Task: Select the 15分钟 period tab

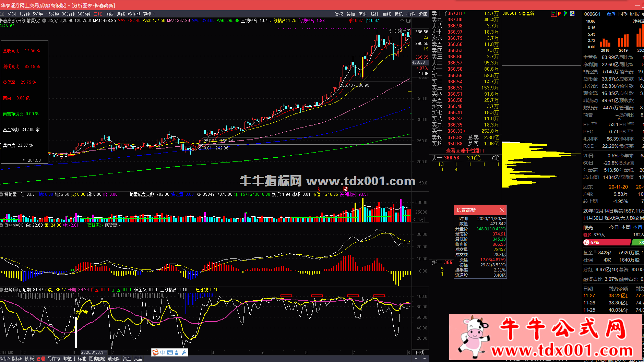Action: (x=52, y=14)
